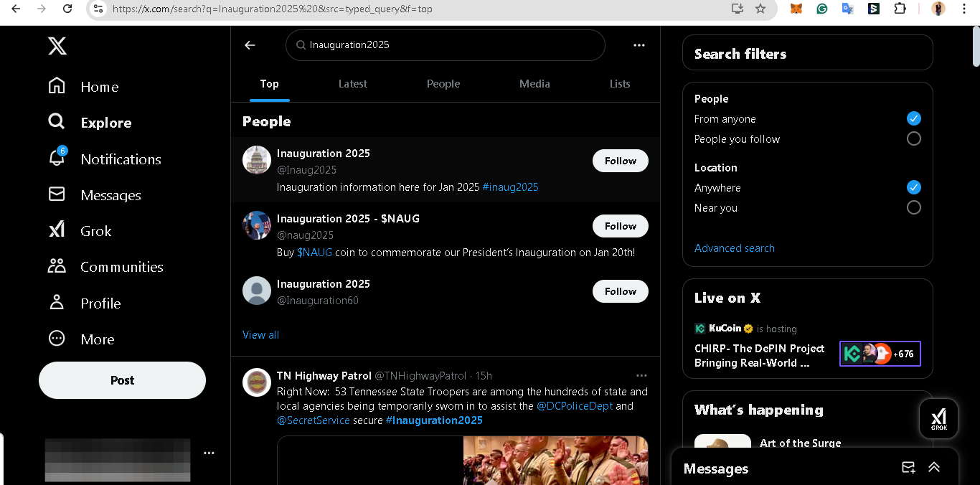Switch to the Media tab
Screen dimensions: 980x485
(534, 84)
